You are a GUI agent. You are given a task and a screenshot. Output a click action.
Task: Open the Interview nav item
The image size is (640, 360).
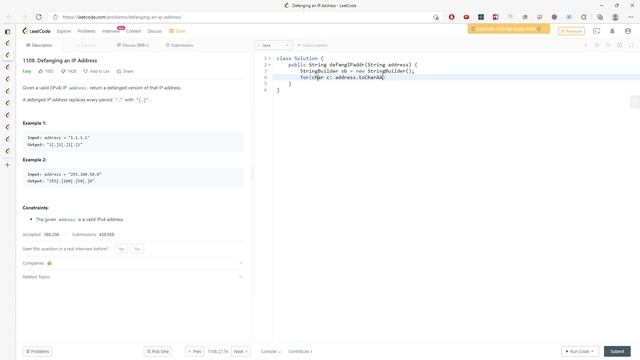click(111, 31)
